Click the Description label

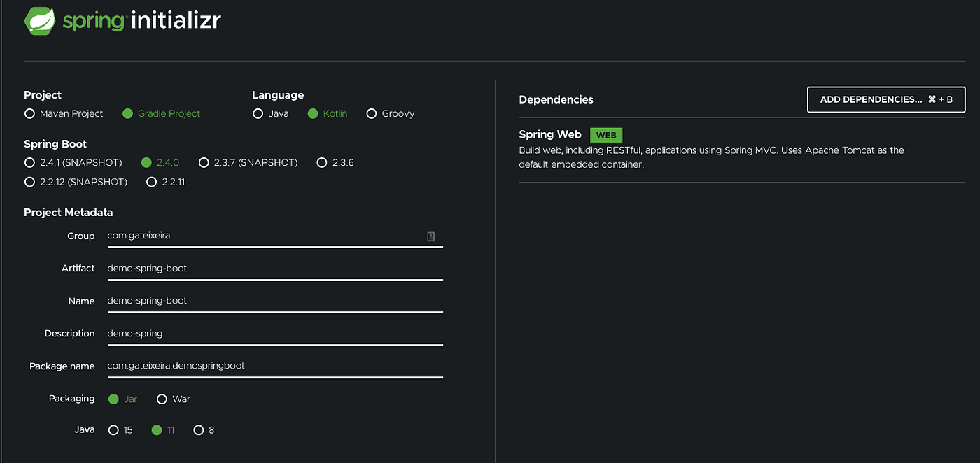69,334
